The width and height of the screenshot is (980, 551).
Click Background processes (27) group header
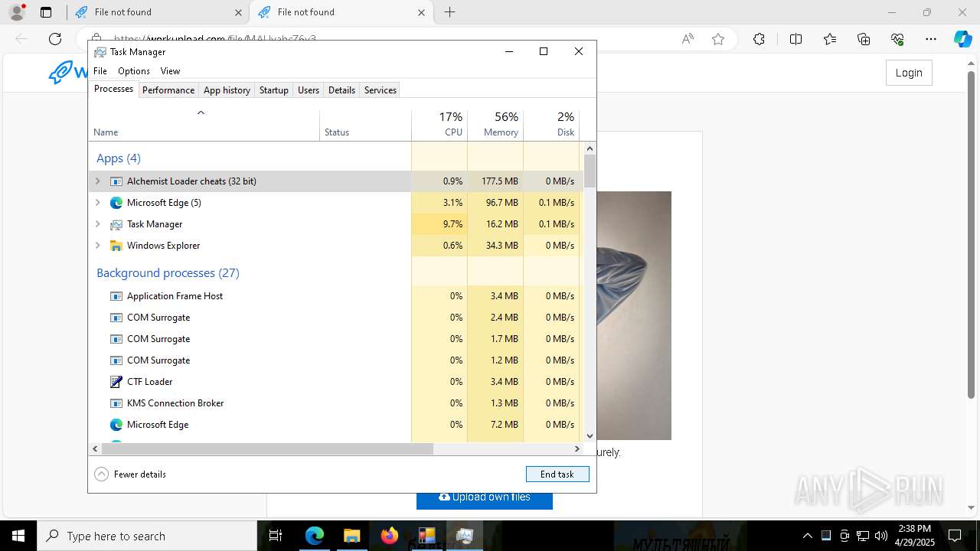coord(168,273)
